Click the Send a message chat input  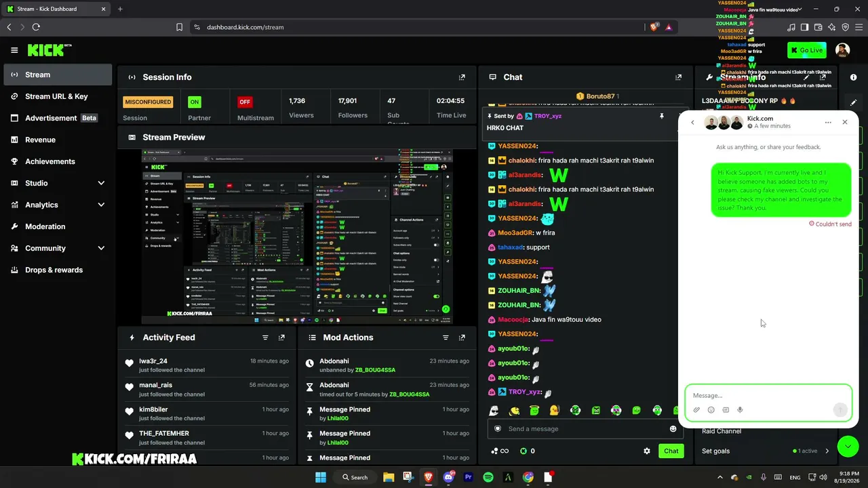point(585,428)
